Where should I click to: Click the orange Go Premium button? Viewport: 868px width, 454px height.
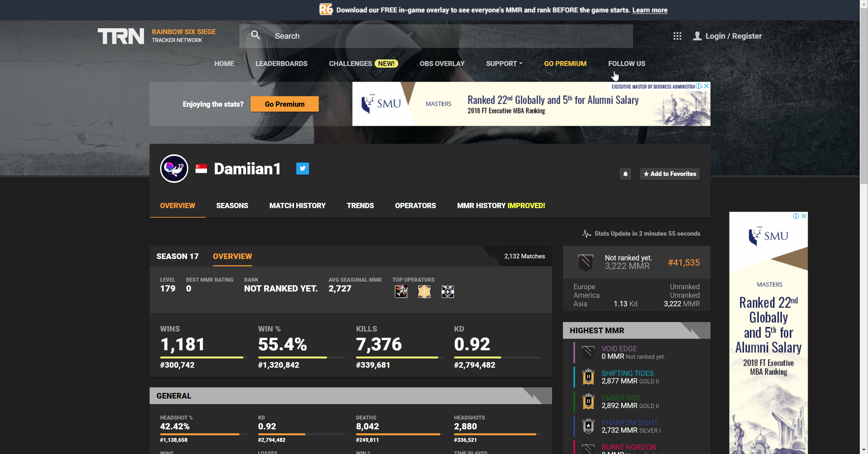tap(284, 104)
